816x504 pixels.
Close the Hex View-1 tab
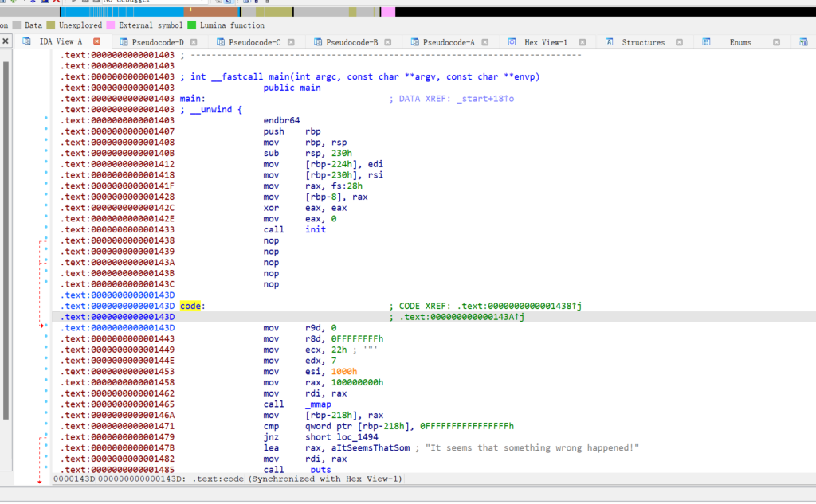pyautogui.click(x=583, y=41)
